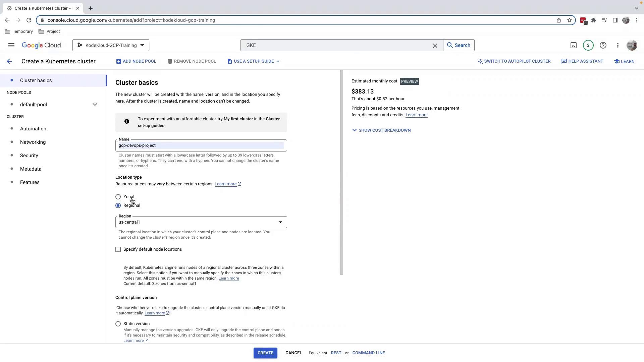Open the Networking section in the sidebar
Image resolution: width=644 pixels, height=362 pixels.
[33, 142]
